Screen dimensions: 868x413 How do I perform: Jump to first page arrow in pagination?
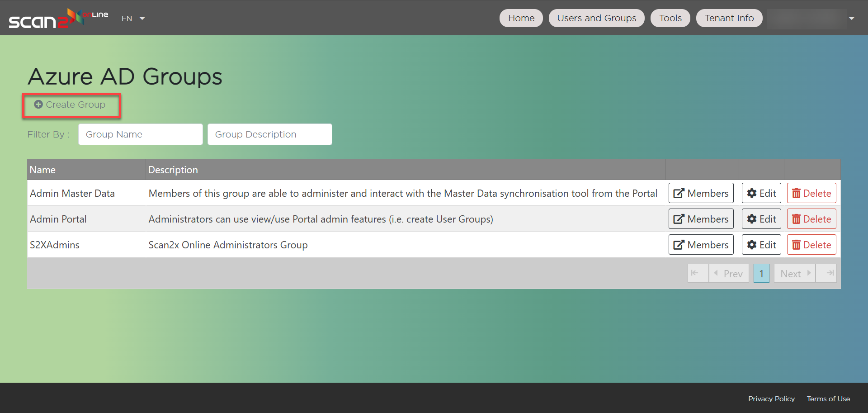point(695,273)
